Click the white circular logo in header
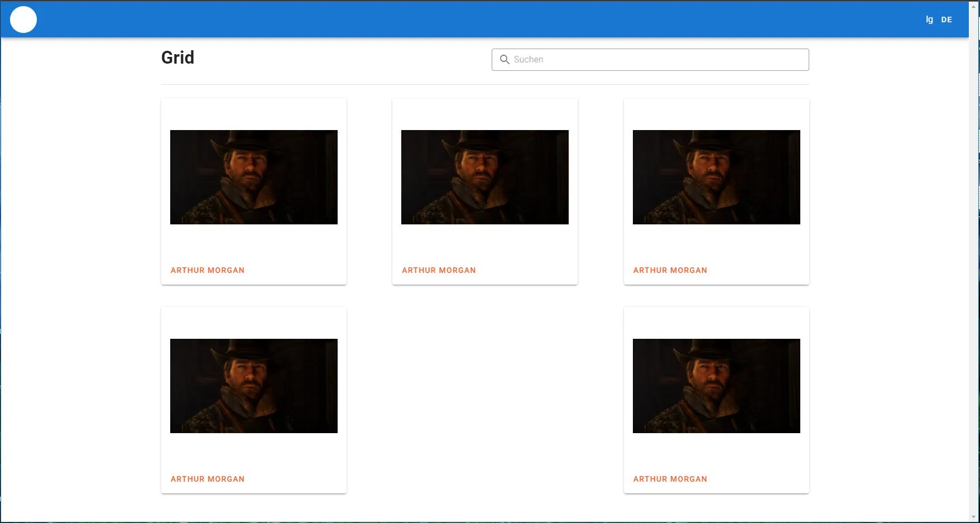 pos(23,20)
